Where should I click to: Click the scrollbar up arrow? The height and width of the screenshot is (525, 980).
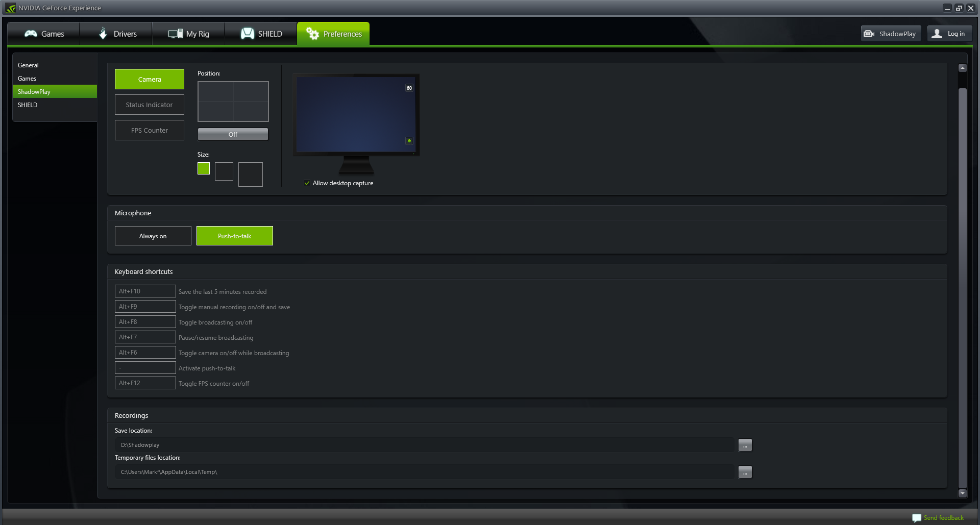[963, 68]
